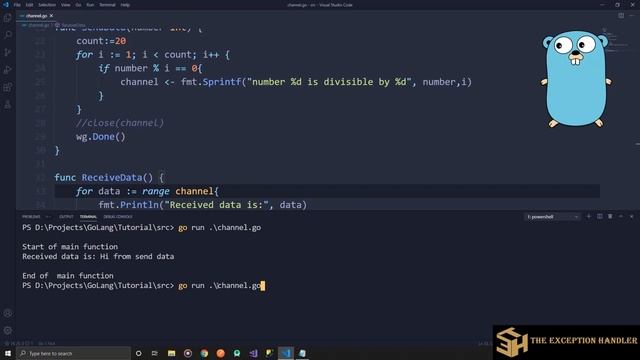Image resolution: width=640 pixels, height=360 pixels.
Task: Click the terminal prompt with blinking cursor
Action: (x=143, y=285)
